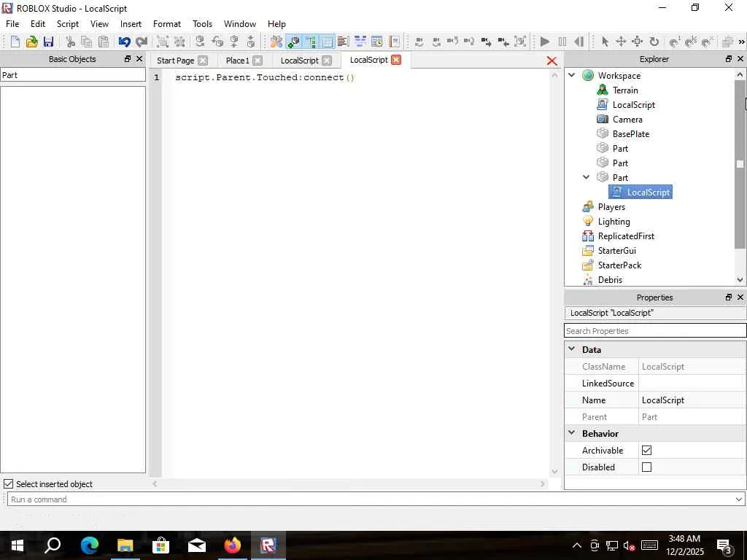Switch to the Place1 tab
The width and height of the screenshot is (747, 560).
pos(237,61)
